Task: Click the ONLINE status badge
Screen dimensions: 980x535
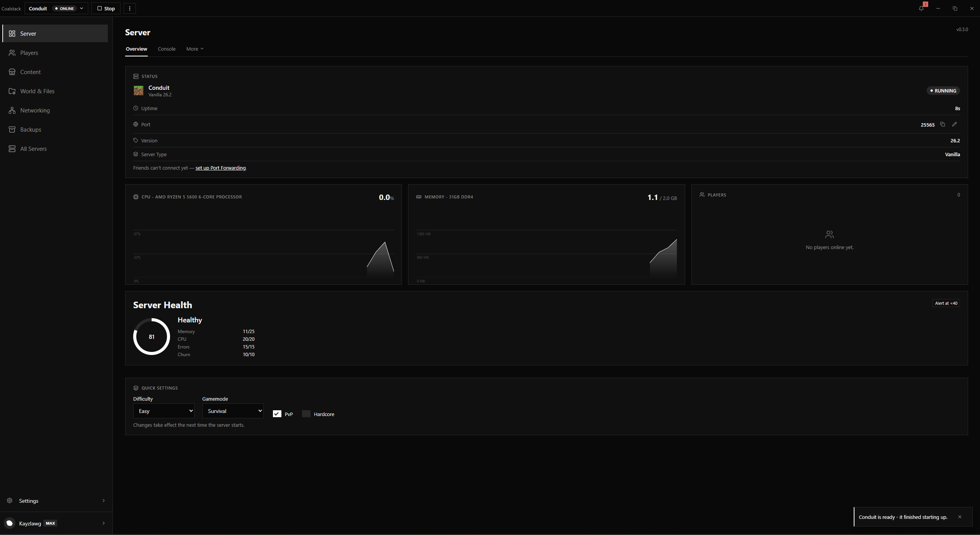Action: point(64,8)
